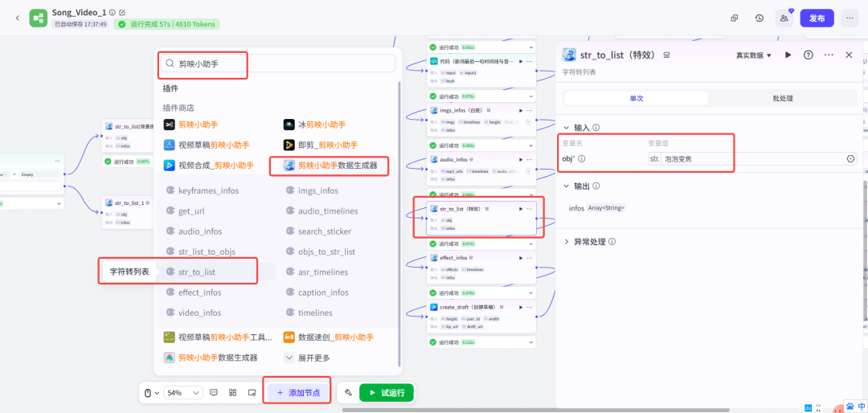Switch to the 单次 tab
Screen dimensions: 868x413
coord(636,98)
